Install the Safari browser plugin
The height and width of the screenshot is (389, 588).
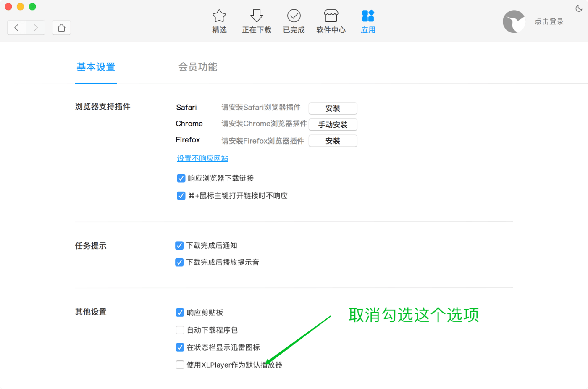[x=333, y=108]
